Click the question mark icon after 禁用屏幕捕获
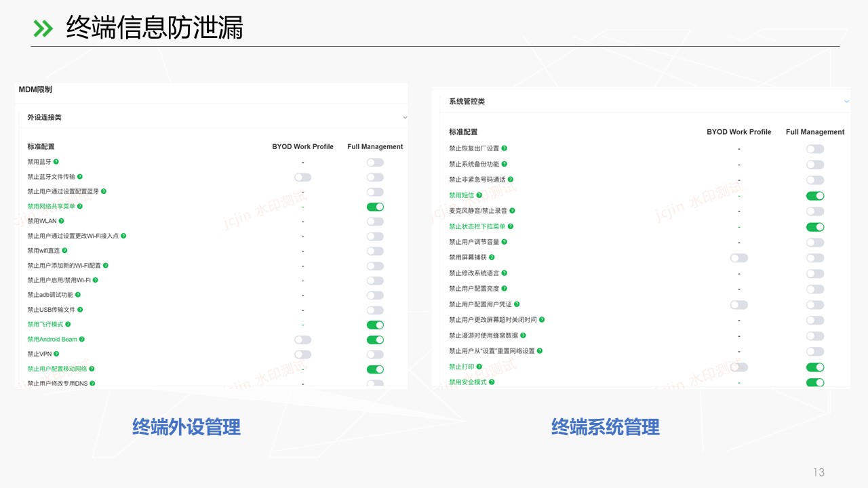This screenshot has height=488, width=868. (x=492, y=258)
